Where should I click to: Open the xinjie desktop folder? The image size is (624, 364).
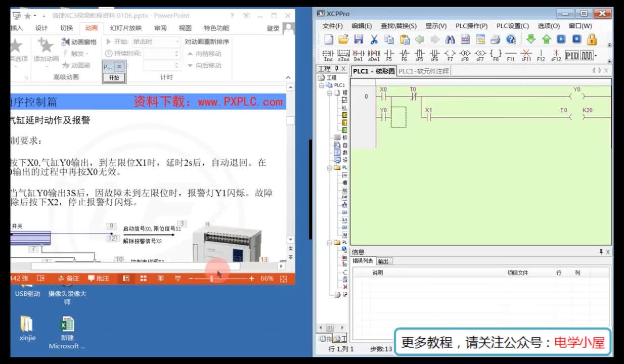(27, 329)
